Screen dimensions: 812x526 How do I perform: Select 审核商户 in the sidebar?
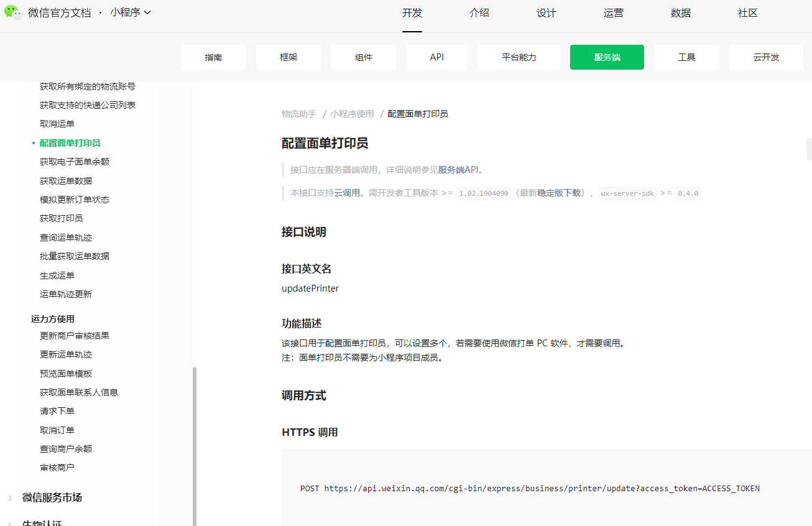(57, 468)
